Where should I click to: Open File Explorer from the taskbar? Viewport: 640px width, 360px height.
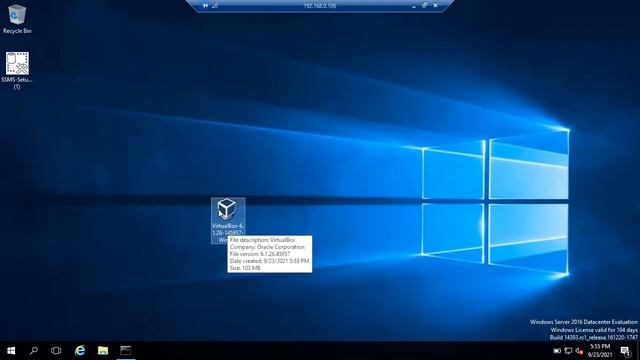pyautogui.click(x=103, y=351)
